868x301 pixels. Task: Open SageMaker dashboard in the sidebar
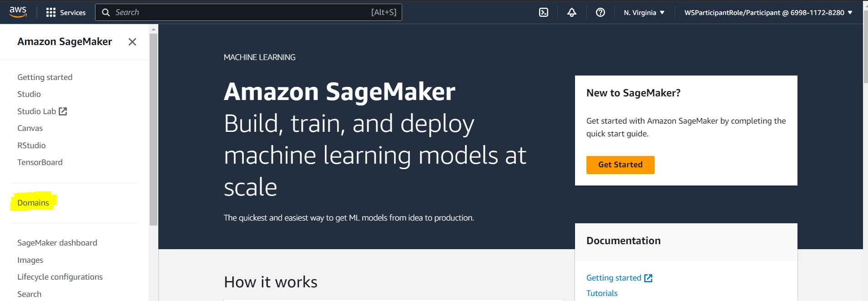pyautogui.click(x=57, y=243)
